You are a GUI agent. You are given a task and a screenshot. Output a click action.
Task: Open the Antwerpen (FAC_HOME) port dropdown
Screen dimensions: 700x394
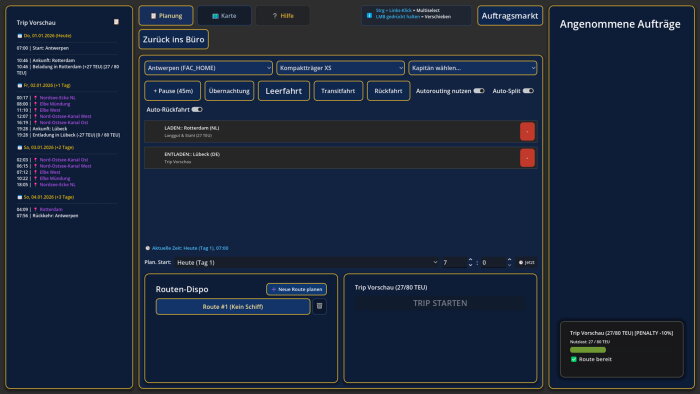click(208, 68)
